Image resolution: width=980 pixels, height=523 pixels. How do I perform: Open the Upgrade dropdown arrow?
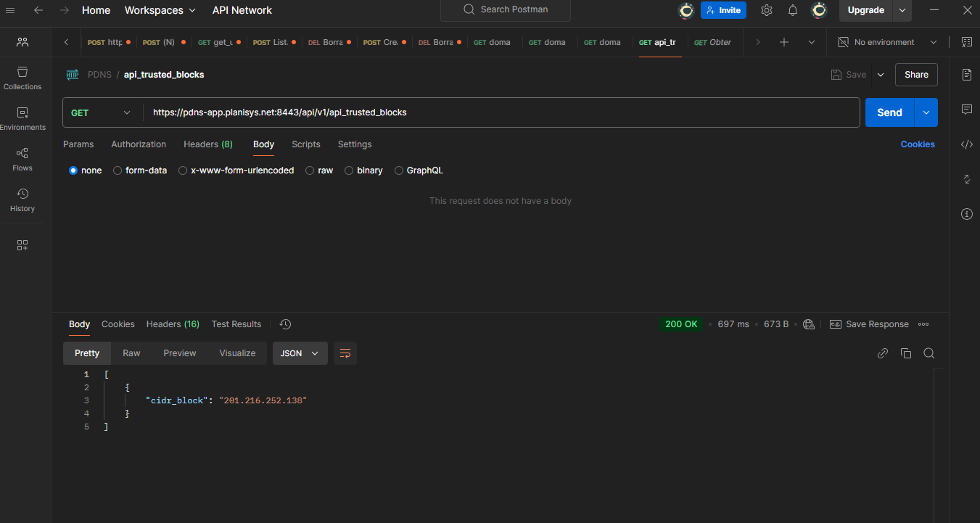[902, 10]
